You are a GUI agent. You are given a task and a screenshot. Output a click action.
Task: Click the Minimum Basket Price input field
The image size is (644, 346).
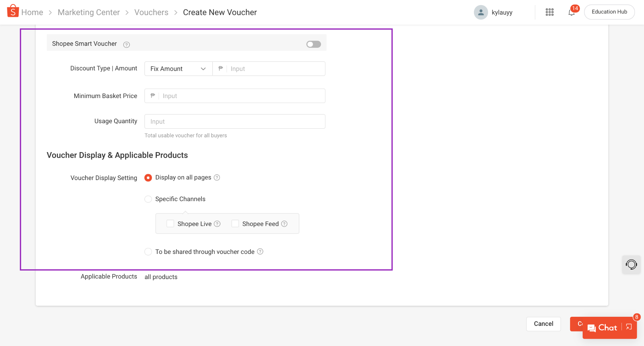click(x=235, y=96)
